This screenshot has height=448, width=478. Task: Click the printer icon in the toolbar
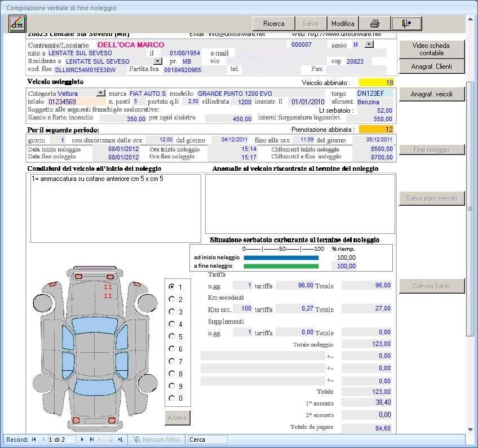click(x=375, y=24)
